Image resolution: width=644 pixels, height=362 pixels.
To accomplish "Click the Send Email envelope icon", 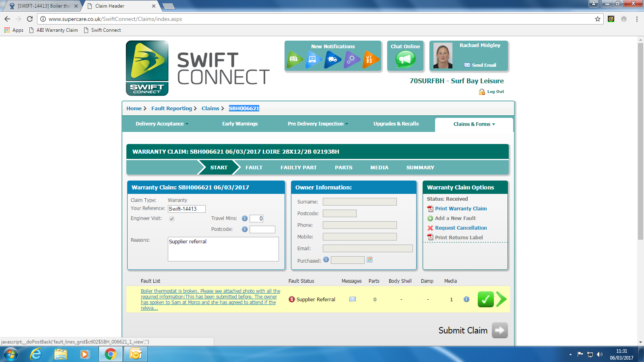I will tap(467, 65).
